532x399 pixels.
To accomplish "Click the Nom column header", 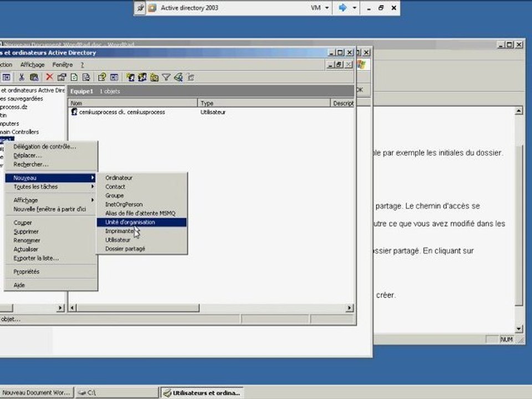I will pyautogui.click(x=133, y=103).
